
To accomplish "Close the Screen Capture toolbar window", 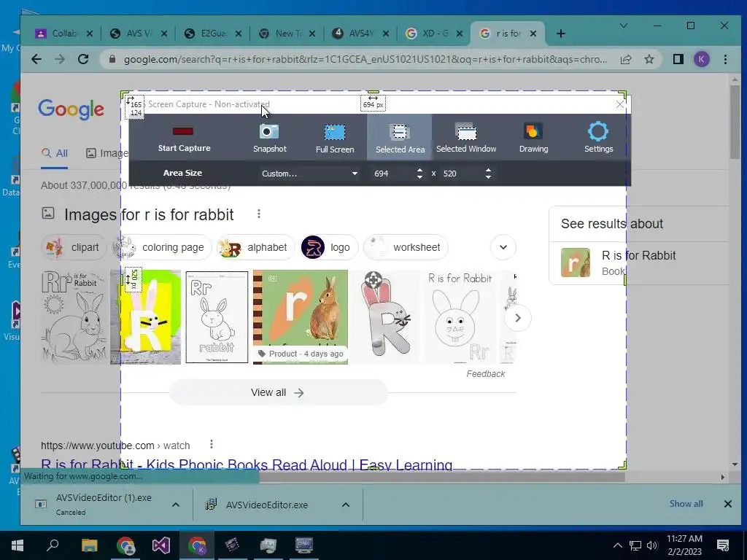I will point(620,104).
